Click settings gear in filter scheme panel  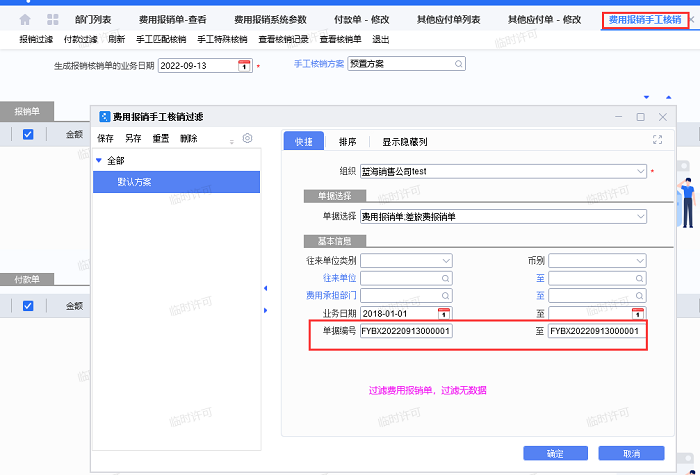[x=248, y=139]
